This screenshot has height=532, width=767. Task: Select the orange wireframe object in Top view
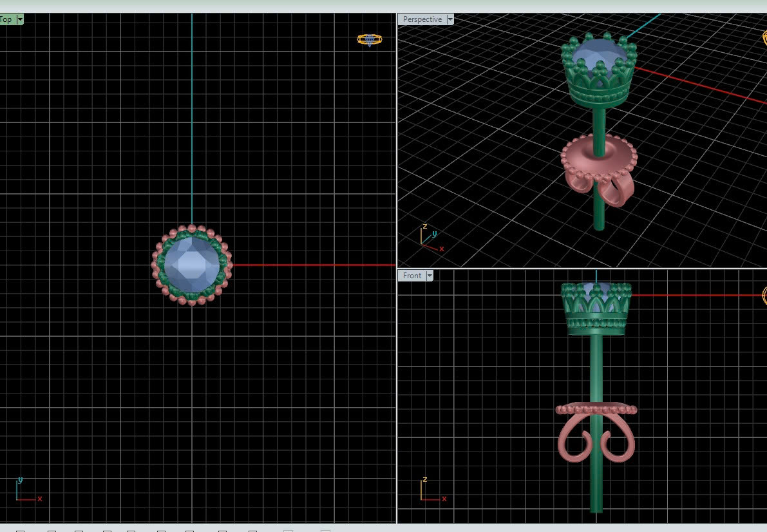pos(369,40)
